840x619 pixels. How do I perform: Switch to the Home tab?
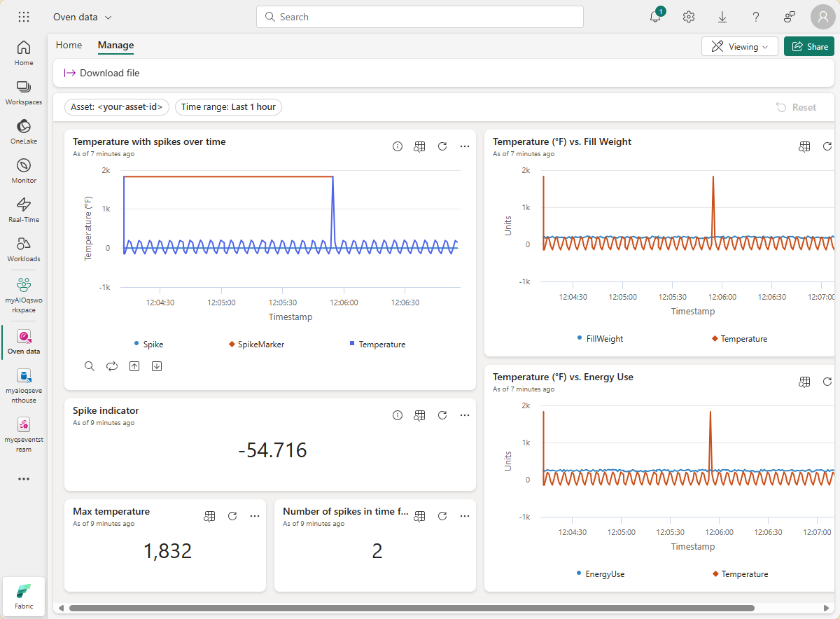(x=69, y=45)
